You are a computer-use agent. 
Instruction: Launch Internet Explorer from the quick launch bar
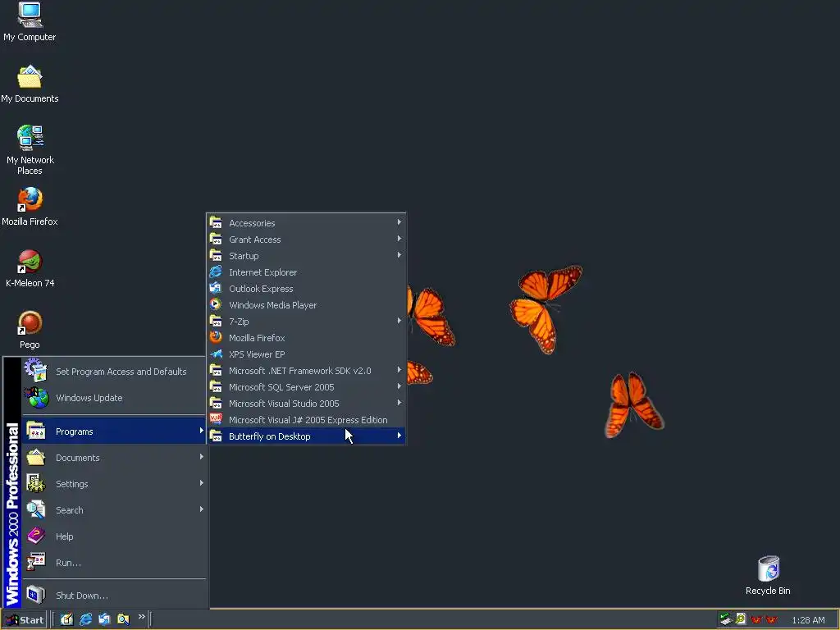coord(85,619)
